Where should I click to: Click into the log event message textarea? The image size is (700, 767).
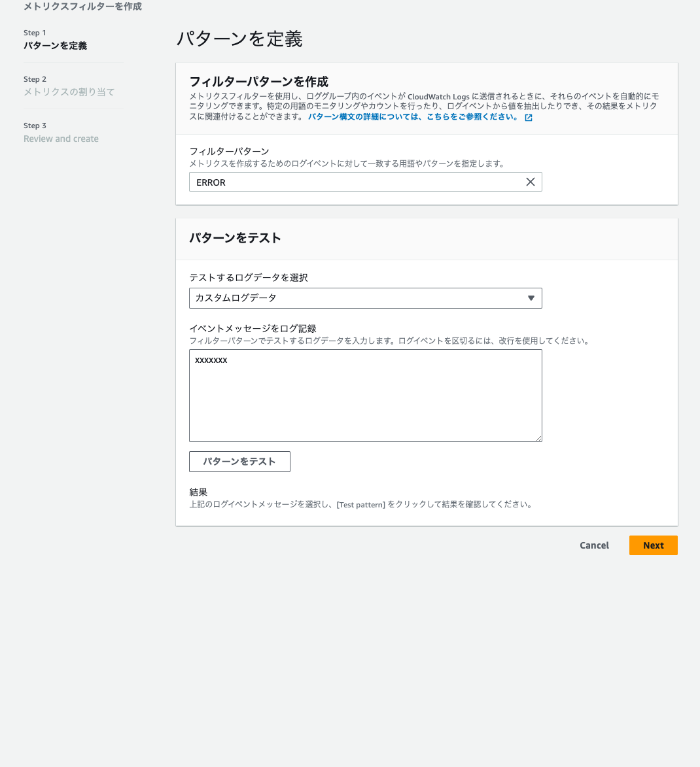366,395
